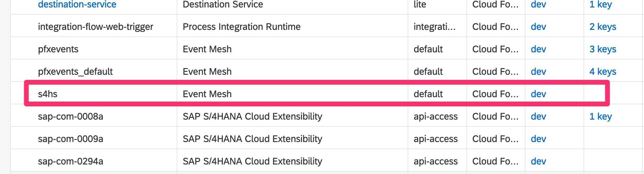Select the sap-com-0008a instance name

70,117
